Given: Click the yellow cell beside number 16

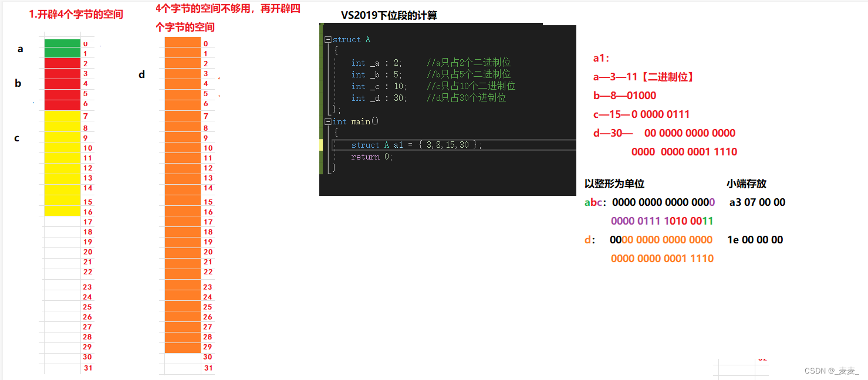Looking at the screenshot, I should (62, 211).
